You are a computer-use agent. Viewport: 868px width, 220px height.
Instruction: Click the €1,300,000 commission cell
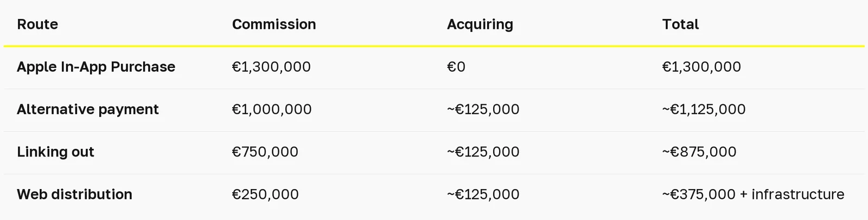pos(271,67)
